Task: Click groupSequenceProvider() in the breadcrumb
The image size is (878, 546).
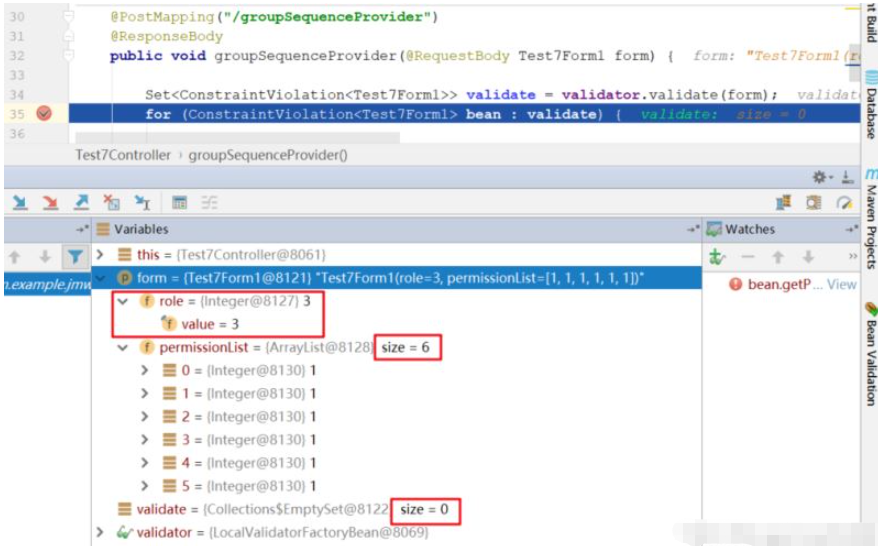Action: pos(268,155)
